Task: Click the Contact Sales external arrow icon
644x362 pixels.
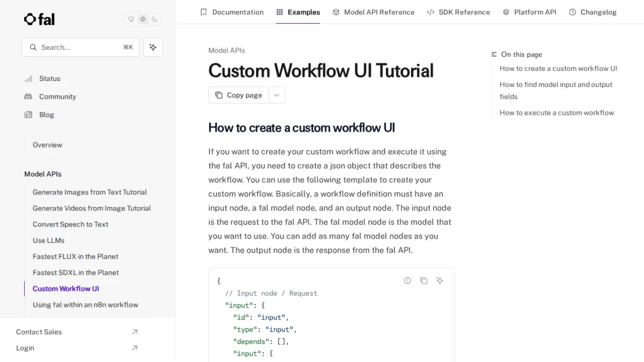Action: coord(135,332)
